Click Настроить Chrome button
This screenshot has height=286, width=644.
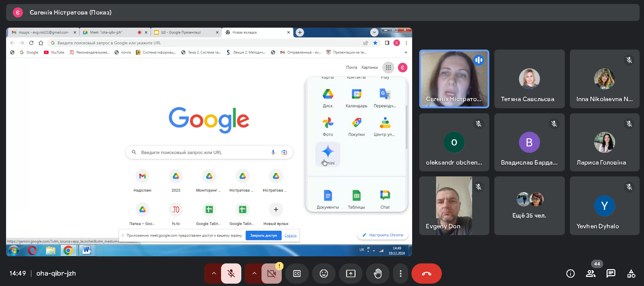tap(383, 235)
